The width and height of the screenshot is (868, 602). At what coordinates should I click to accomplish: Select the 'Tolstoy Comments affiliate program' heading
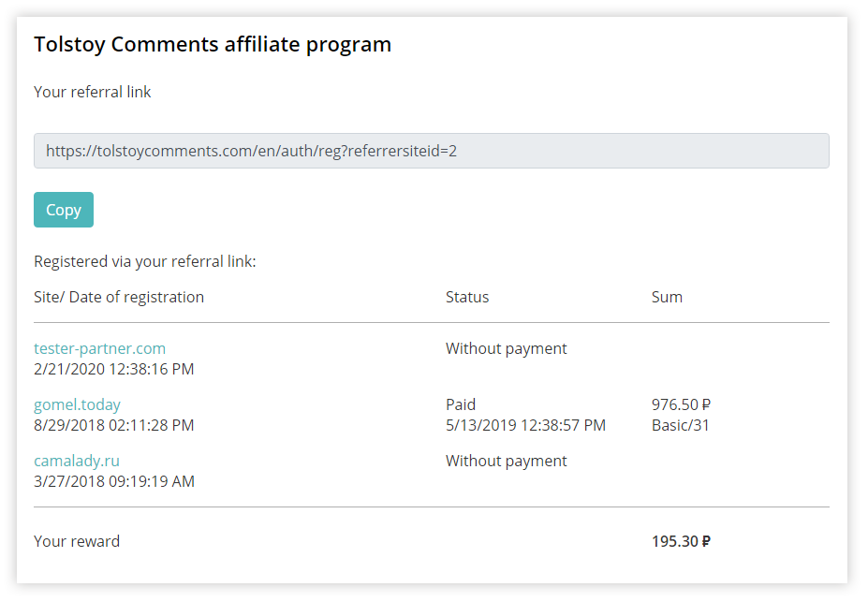coord(213,45)
